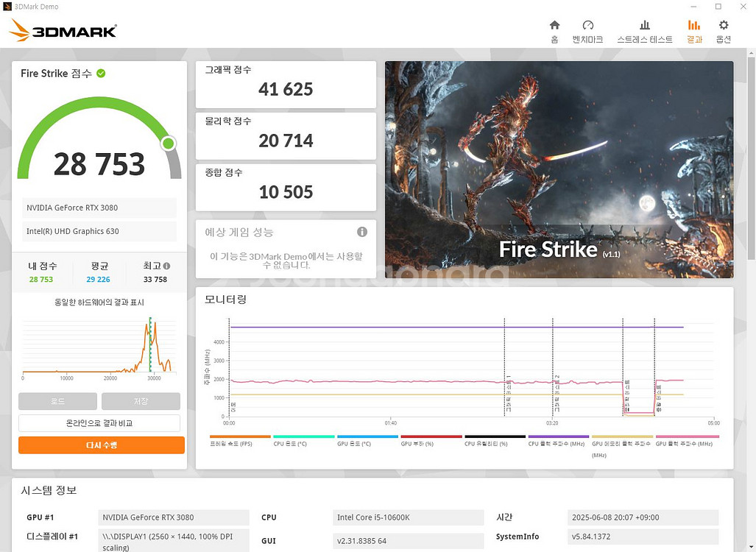Click the combined score value 10 505
Image resolution: width=756 pixels, height=552 pixels.
(x=286, y=192)
